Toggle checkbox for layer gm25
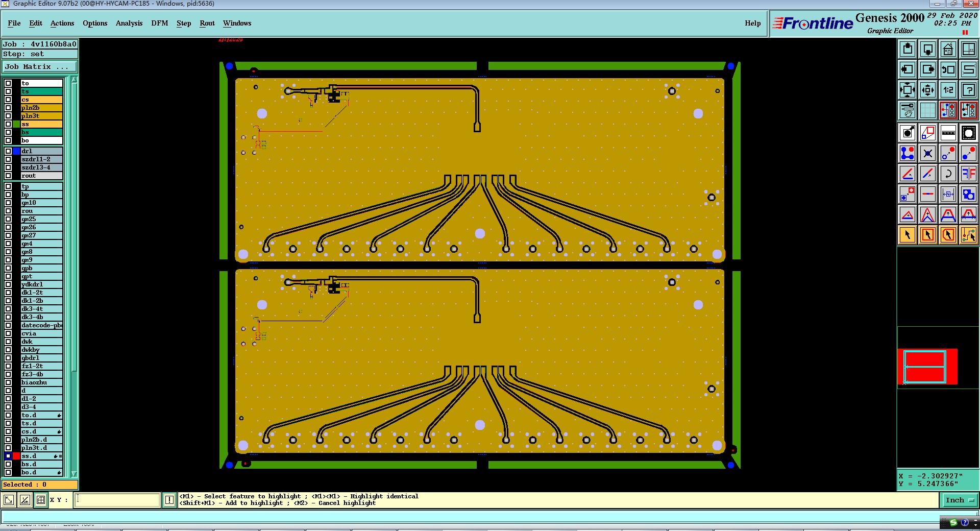 (x=8, y=219)
